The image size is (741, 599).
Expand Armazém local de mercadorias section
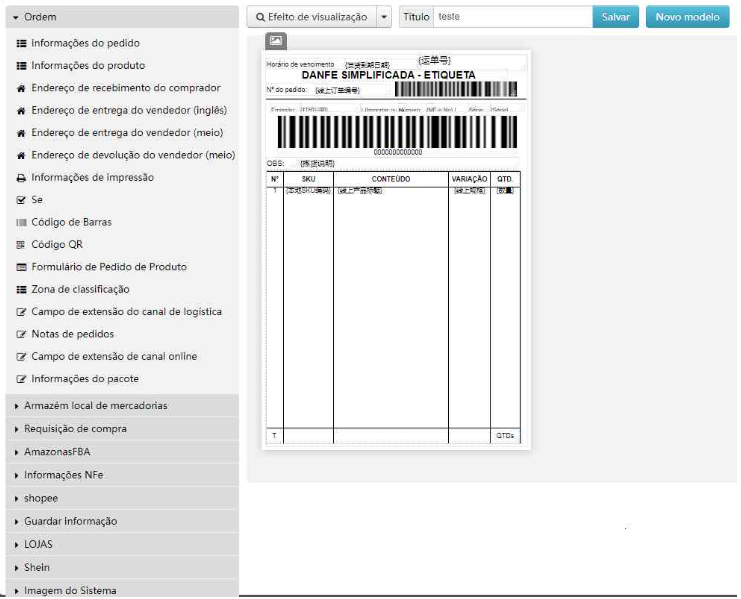[x=122, y=406]
